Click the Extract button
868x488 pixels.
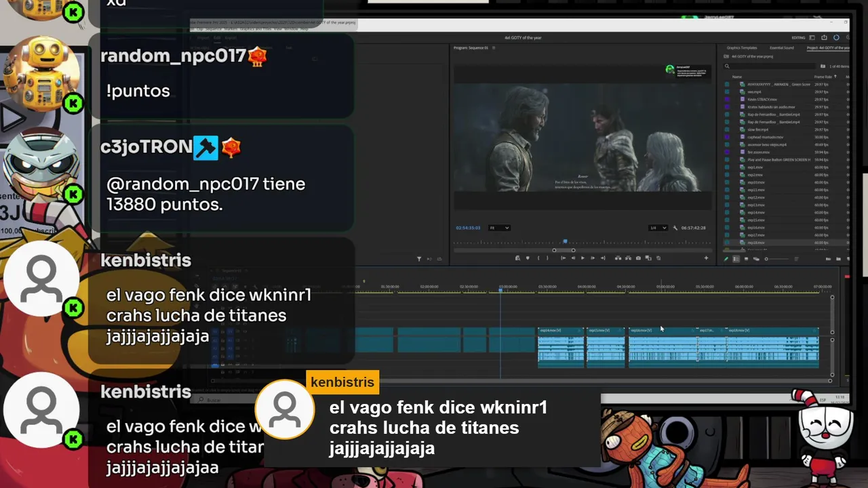(x=628, y=258)
